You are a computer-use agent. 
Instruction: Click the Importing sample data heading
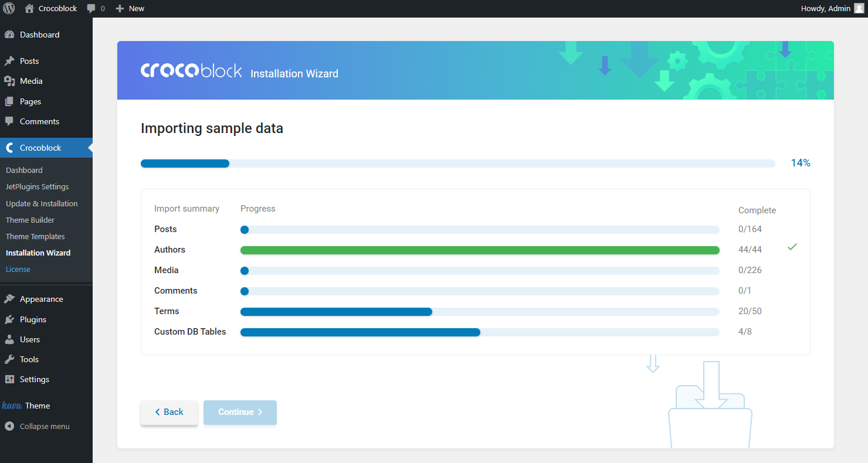click(212, 128)
